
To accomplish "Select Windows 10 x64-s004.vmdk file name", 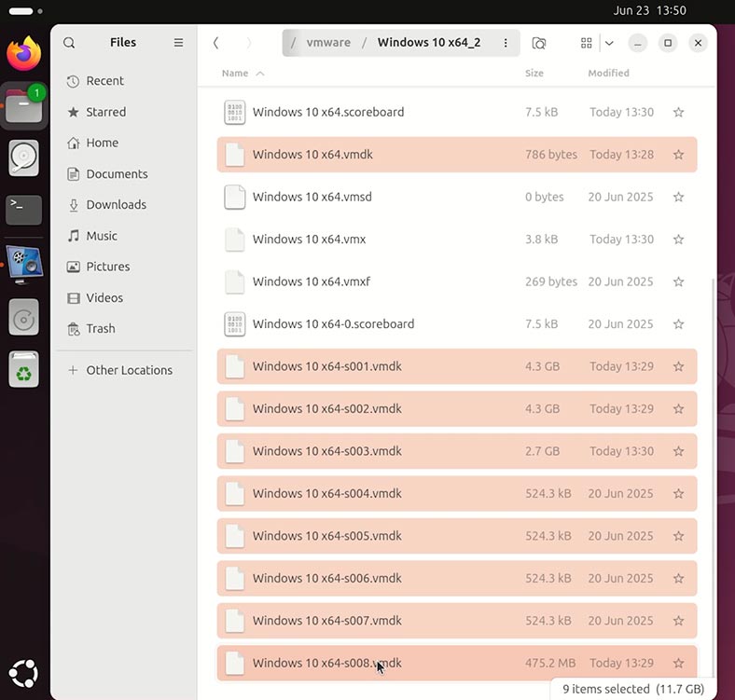I will pyautogui.click(x=327, y=494).
